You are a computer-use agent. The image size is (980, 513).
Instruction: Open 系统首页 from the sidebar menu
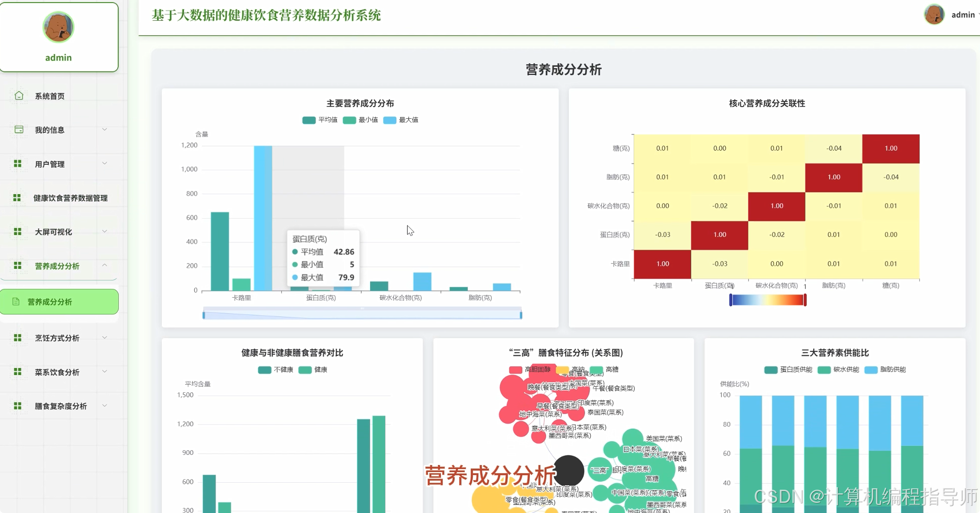pyautogui.click(x=49, y=95)
